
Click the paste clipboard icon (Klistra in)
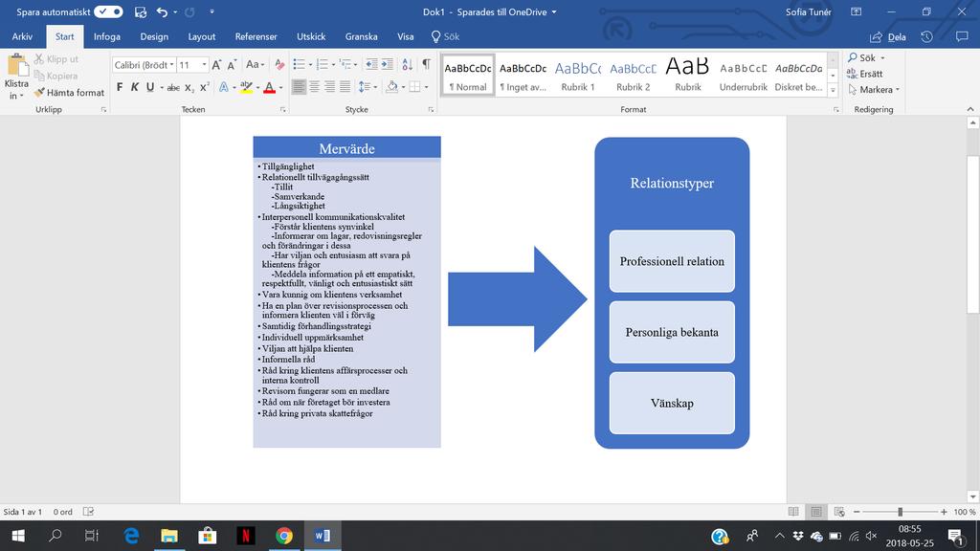[17, 66]
